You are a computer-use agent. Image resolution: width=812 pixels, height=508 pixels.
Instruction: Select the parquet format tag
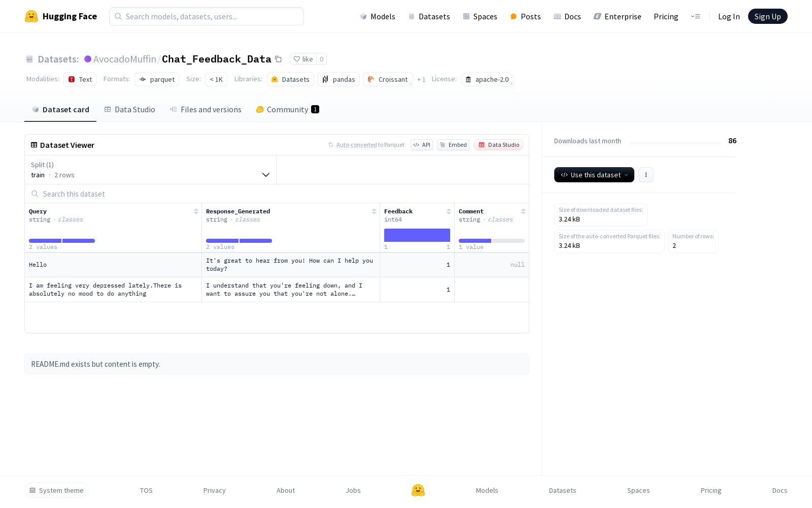[x=157, y=79]
